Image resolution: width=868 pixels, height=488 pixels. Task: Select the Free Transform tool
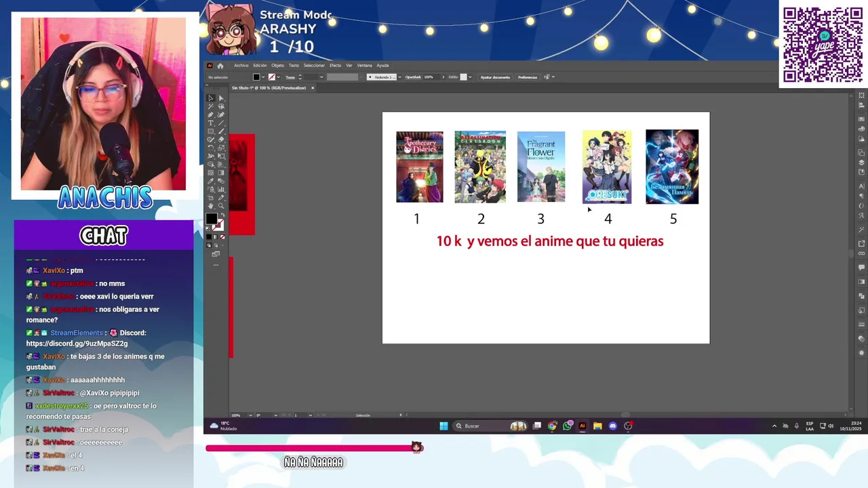pyautogui.click(x=221, y=156)
